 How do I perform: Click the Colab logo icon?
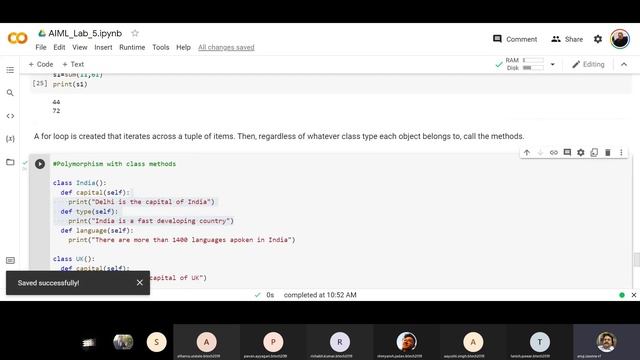[x=18, y=38]
